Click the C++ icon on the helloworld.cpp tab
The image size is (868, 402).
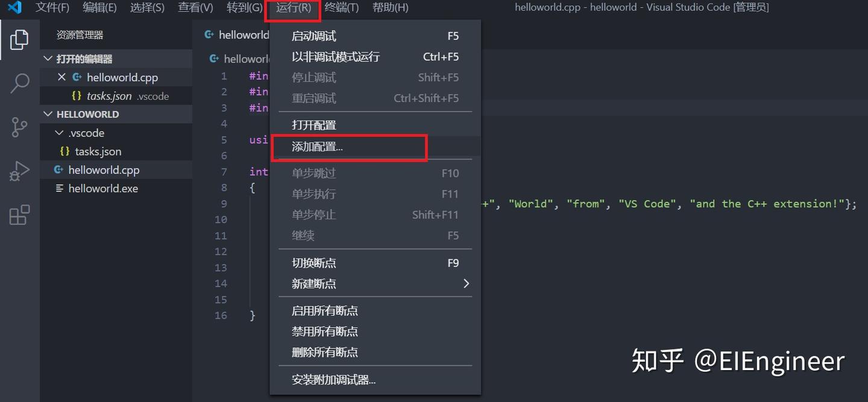(x=209, y=34)
